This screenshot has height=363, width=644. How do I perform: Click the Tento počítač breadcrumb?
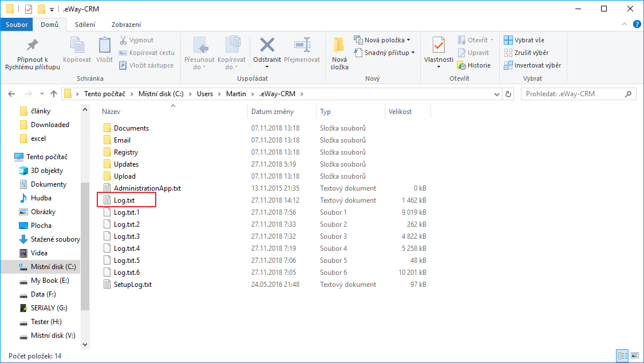point(105,94)
